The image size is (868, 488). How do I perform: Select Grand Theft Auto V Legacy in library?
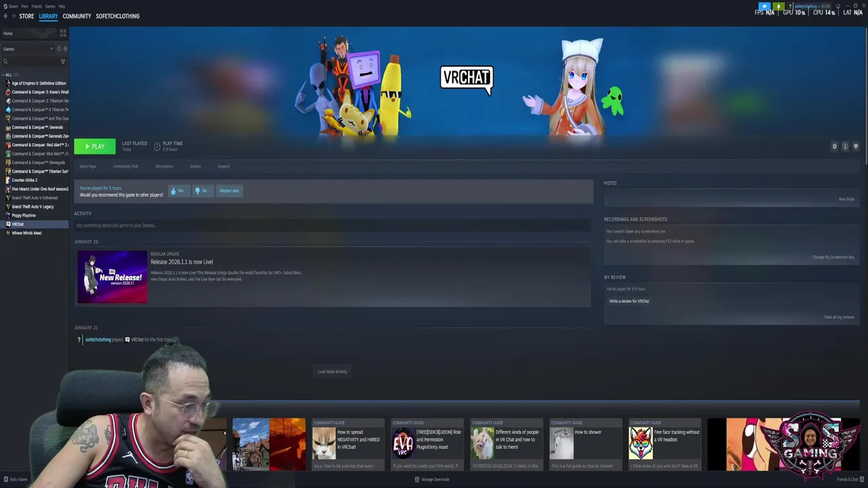click(33, 207)
